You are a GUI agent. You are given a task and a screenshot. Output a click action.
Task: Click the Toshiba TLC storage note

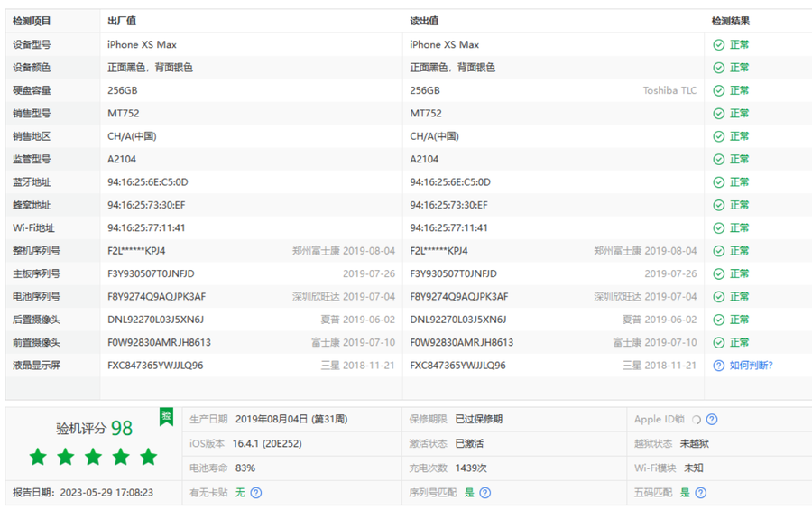(669, 90)
